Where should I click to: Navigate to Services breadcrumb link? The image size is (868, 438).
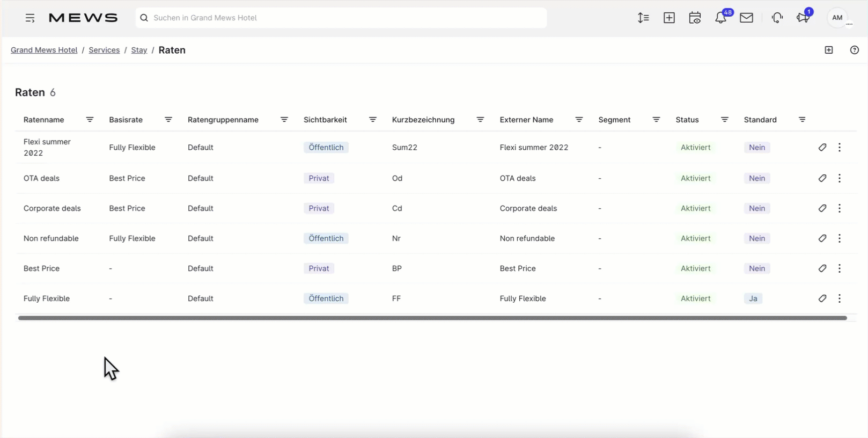(104, 50)
